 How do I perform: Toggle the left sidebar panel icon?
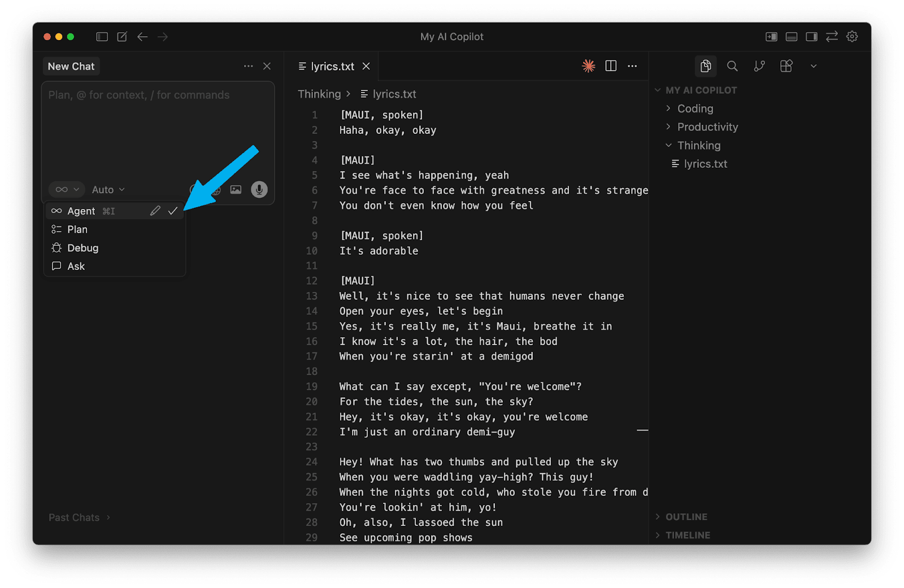[x=102, y=37]
